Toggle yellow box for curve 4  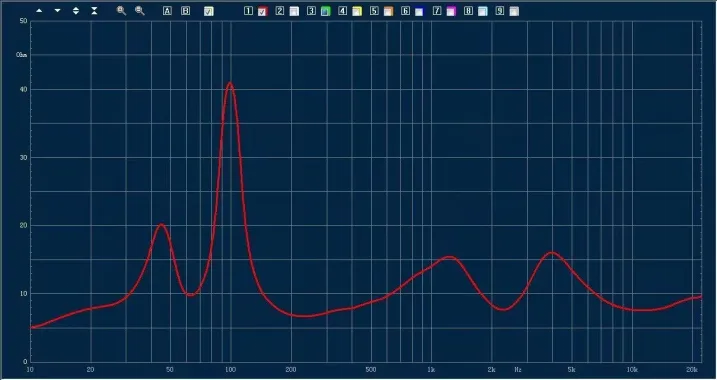357,11
